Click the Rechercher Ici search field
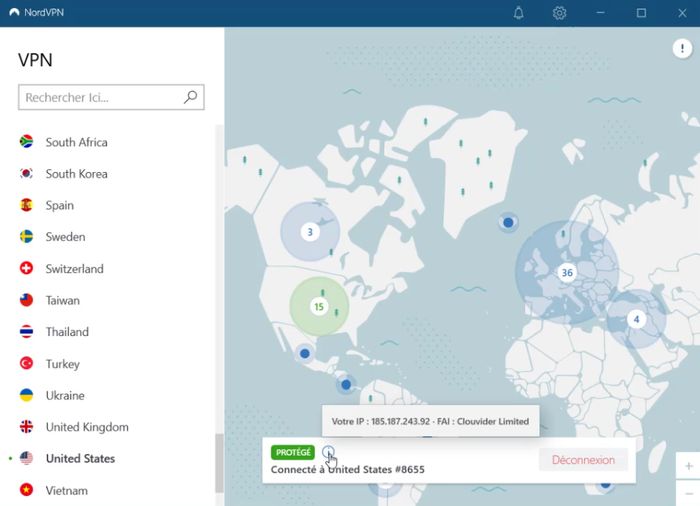Image resolution: width=700 pixels, height=506 pixels. pos(111,97)
